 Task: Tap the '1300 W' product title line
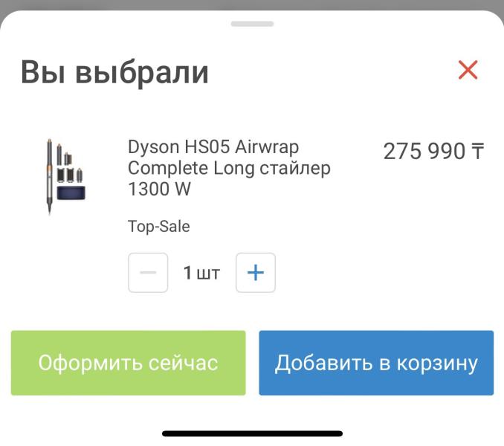pos(159,189)
